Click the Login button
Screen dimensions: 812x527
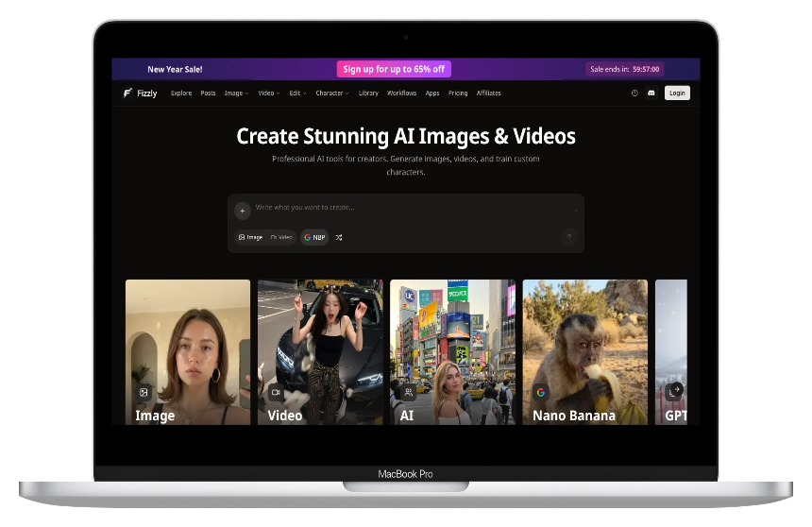(x=677, y=93)
